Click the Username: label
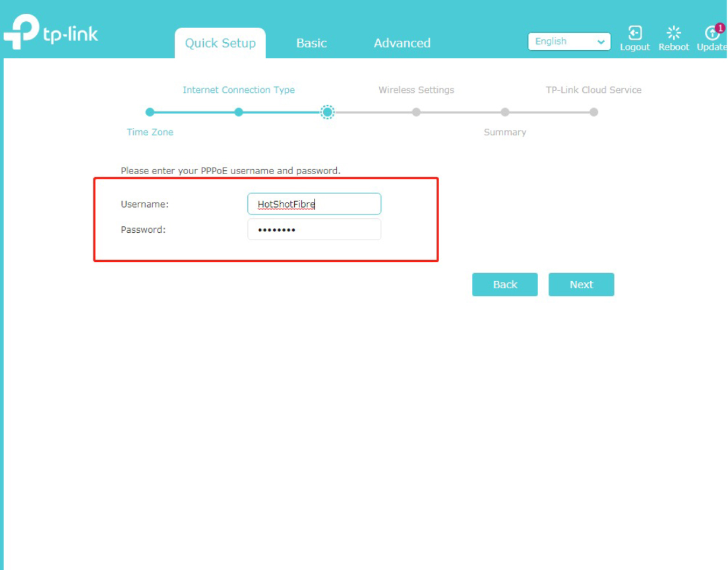 click(x=145, y=205)
